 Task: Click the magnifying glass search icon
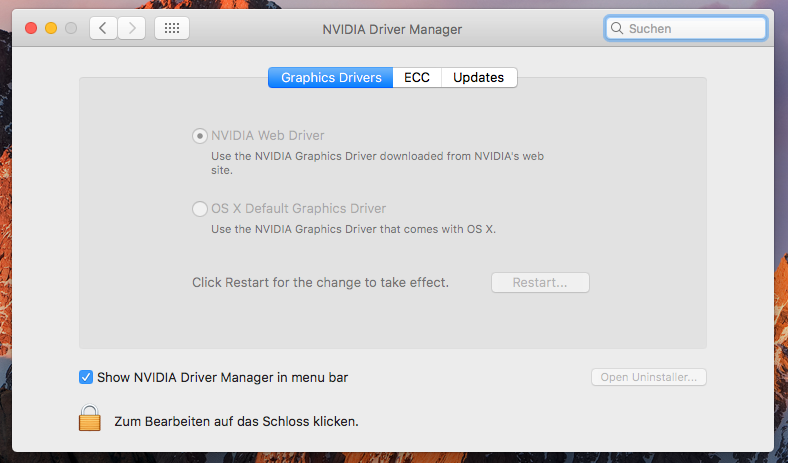617,29
